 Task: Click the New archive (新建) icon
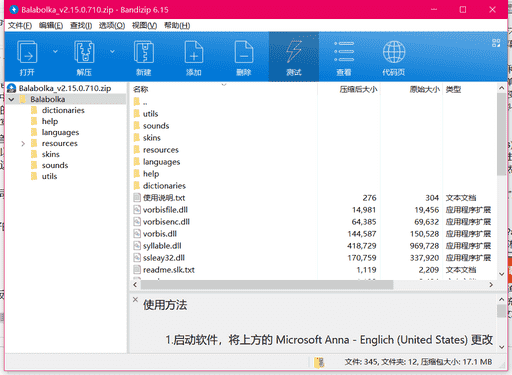click(x=144, y=52)
